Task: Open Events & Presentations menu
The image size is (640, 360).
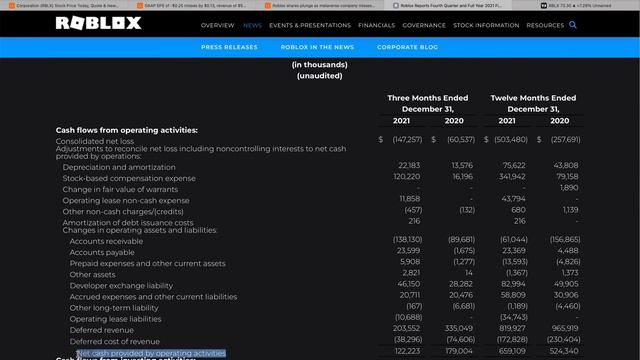Action: click(310, 25)
